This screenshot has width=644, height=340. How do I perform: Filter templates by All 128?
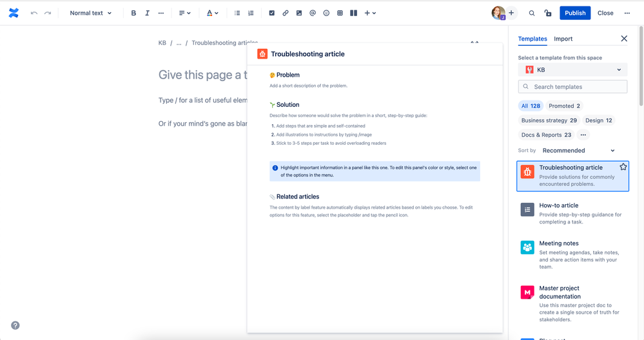coord(531,106)
